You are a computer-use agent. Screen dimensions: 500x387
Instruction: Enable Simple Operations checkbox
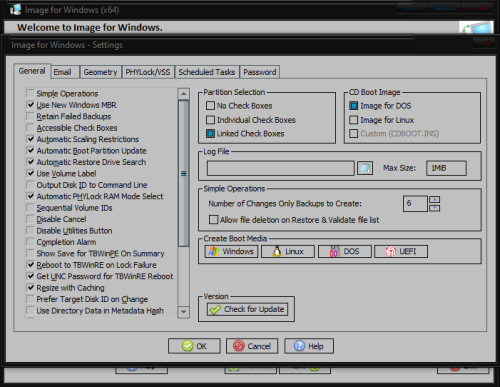[30, 93]
